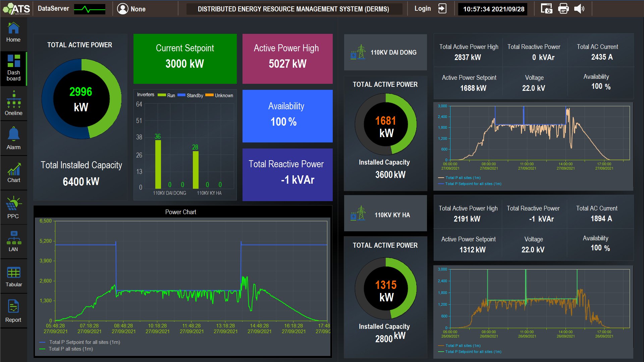Click the DERMS title banner
Image resolution: width=644 pixels, height=362 pixels.
coord(293,9)
